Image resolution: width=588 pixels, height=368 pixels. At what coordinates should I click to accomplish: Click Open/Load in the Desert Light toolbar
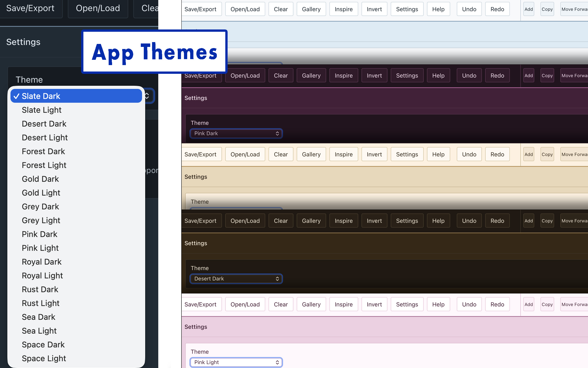click(x=245, y=154)
